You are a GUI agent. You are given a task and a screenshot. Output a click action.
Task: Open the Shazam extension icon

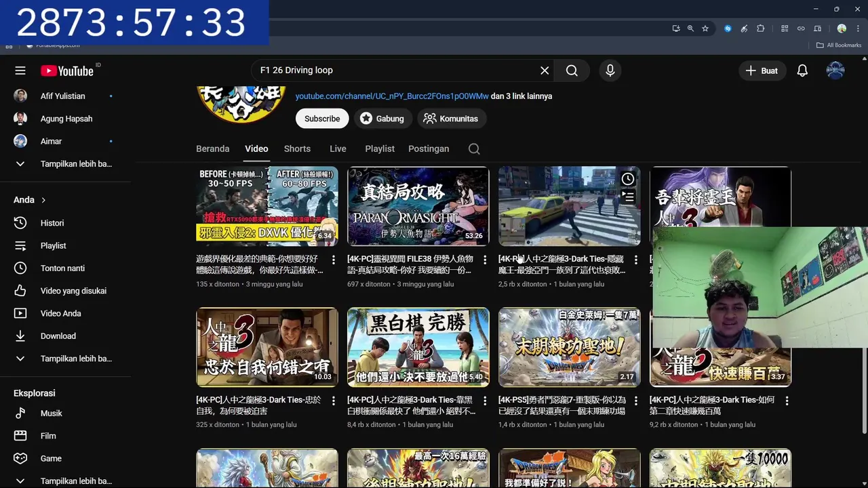[728, 28]
